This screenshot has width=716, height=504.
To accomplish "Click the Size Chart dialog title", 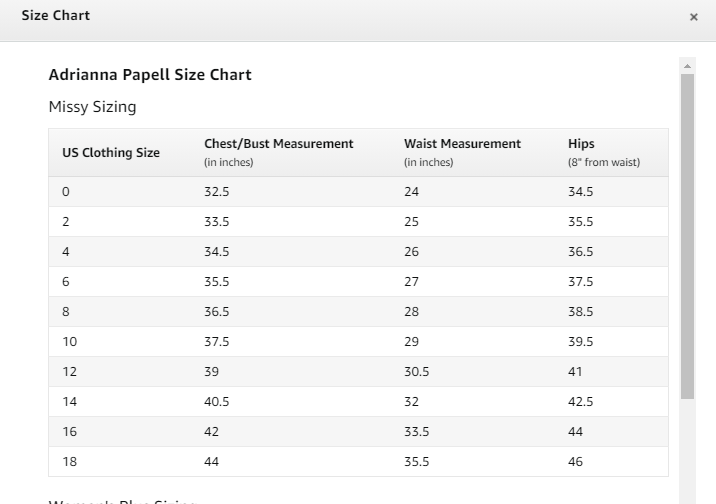I will click(56, 15).
